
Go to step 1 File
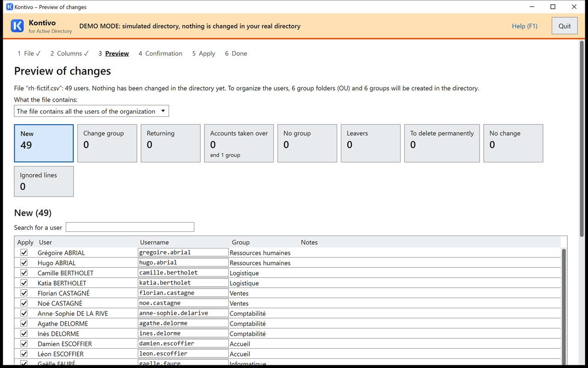29,53
